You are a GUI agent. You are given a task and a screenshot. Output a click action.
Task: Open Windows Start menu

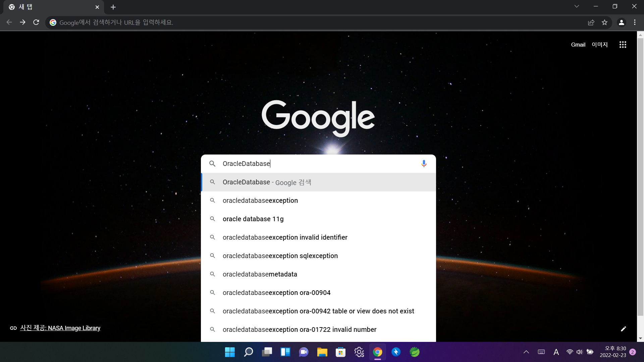(230, 352)
